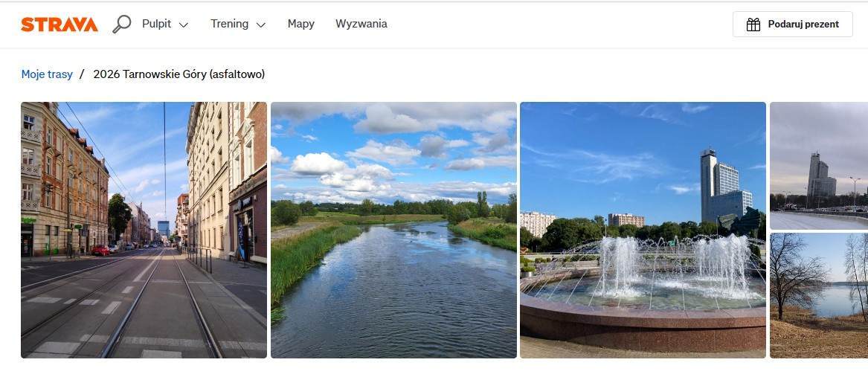Click the breadcrumb slash separator
The image size is (868, 377).
(82, 74)
